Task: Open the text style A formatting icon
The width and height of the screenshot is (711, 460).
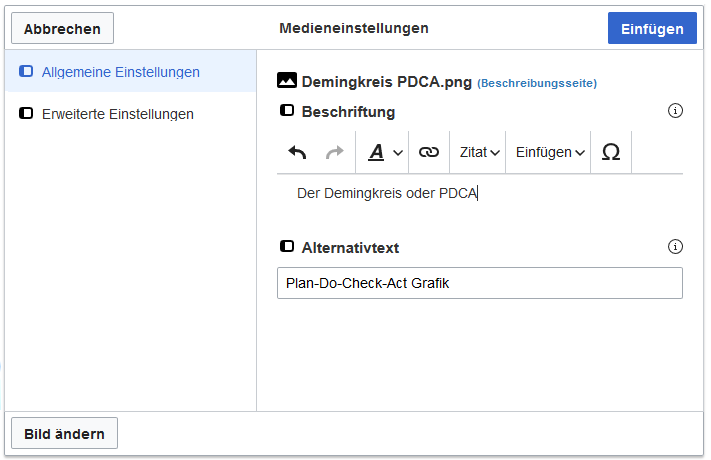Action: [376, 152]
